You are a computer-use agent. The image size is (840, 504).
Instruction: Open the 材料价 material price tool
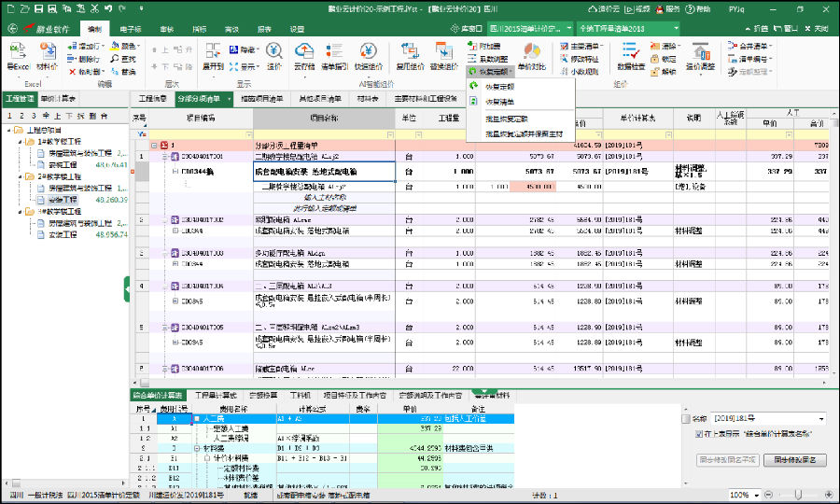(47, 52)
